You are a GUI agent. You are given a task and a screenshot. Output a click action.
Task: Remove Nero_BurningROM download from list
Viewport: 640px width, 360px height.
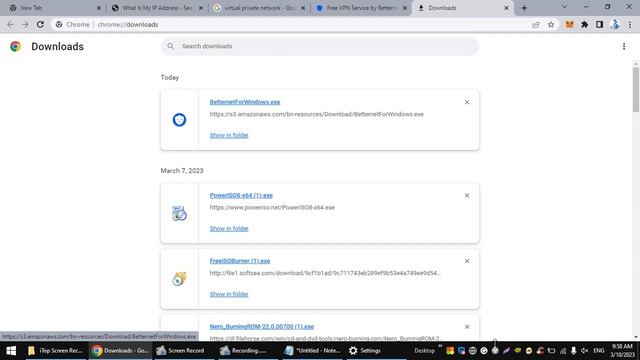(467, 327)
